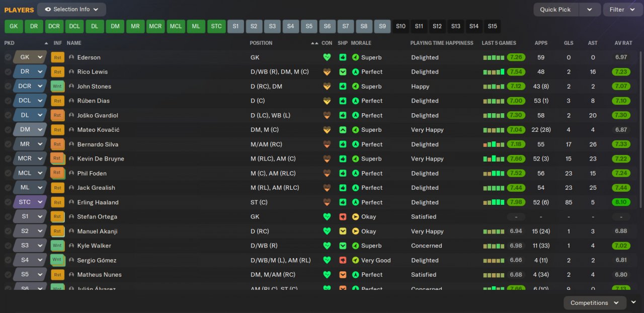Sort by the AV RAT column header
The width and height of the screenshot is (644, 313).
click(623, 43)
